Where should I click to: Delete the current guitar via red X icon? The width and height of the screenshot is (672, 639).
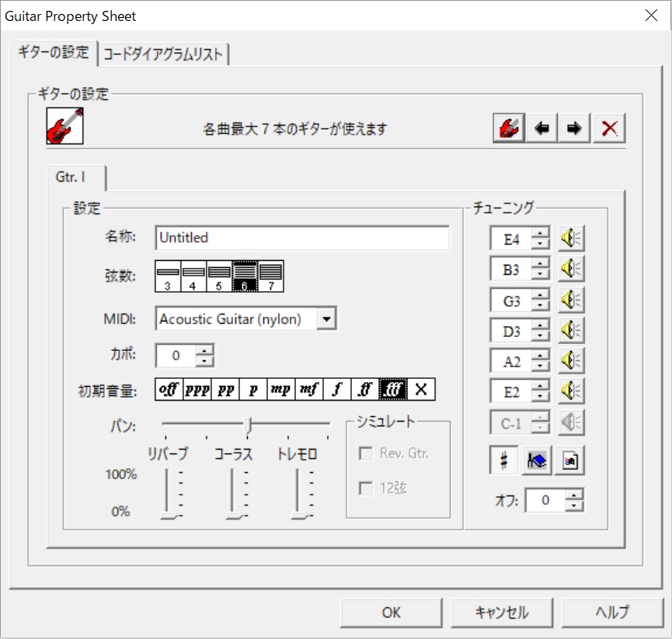click(609, 127)
